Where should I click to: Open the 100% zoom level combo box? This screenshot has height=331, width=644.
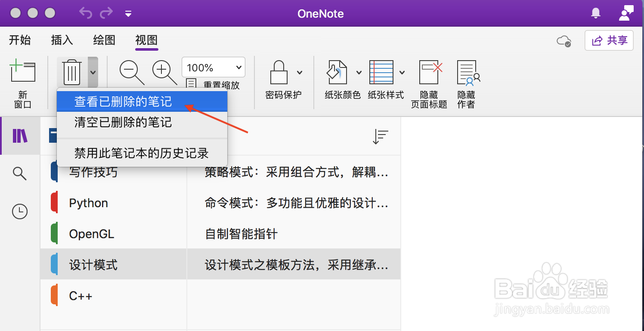tap(214, 67)
